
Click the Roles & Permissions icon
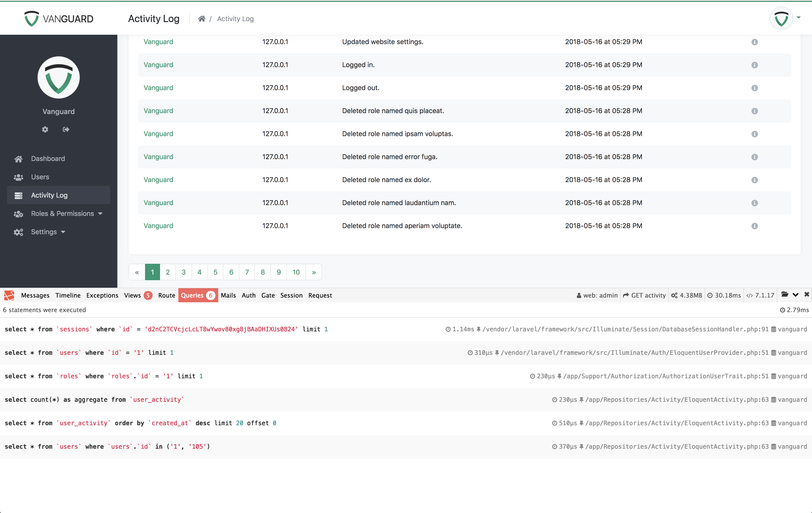tap(19, 214)
